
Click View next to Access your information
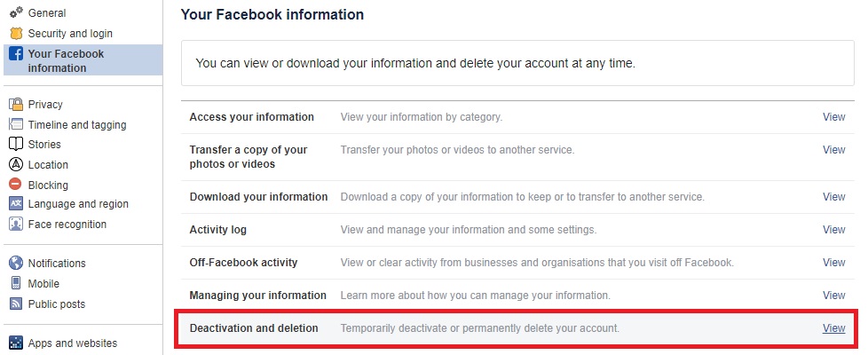(x=833, y=117)
